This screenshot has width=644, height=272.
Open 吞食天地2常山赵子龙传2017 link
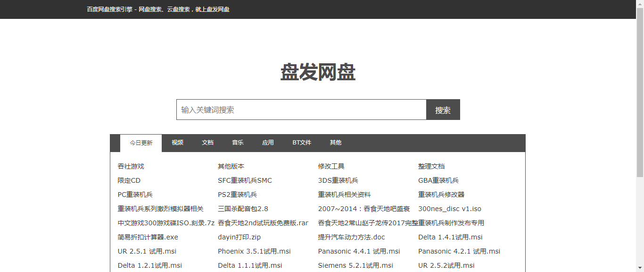pyautogui.click(x=368, y=223)
